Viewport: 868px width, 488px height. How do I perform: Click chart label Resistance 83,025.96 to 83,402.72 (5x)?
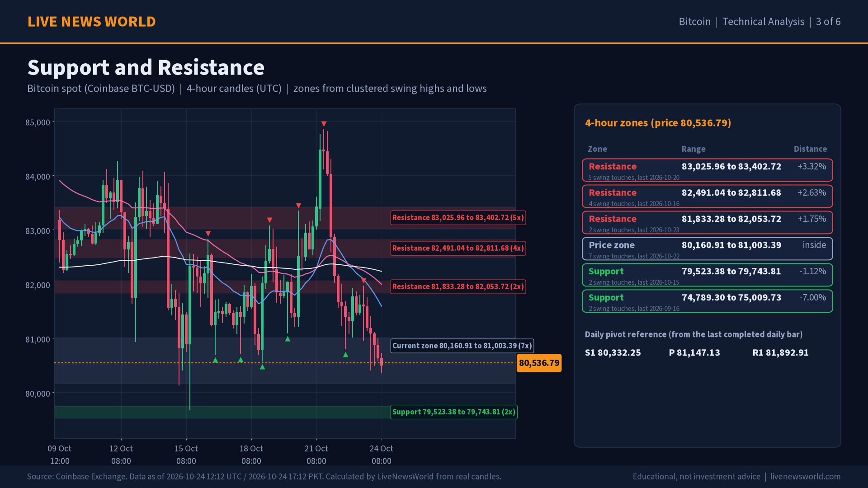pyautogui.click(x=458, y=218)
